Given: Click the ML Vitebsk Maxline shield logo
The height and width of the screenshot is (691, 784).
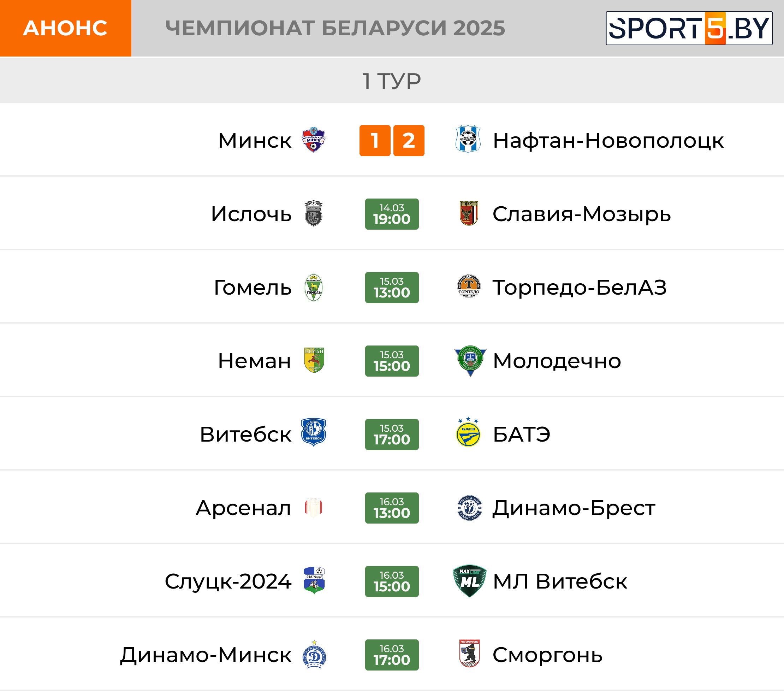Looking at the screenshot, I should 469,580.
